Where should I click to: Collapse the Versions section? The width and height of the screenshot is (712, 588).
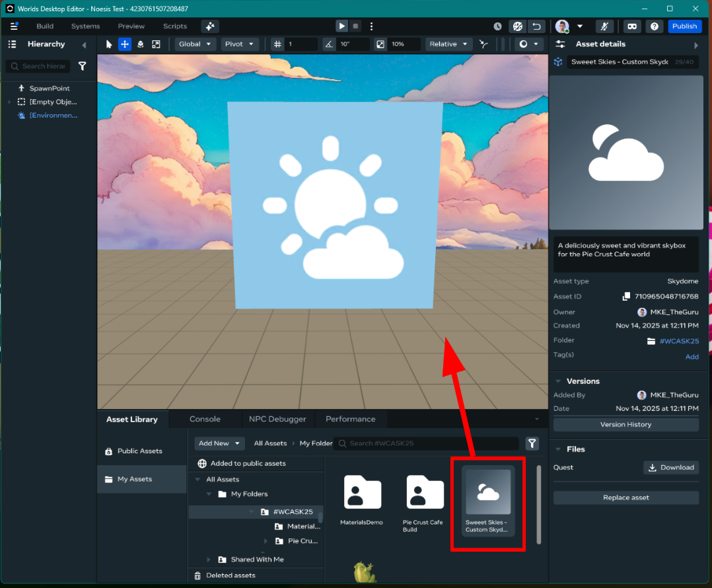pyautogui.click(x=558, y=381)
